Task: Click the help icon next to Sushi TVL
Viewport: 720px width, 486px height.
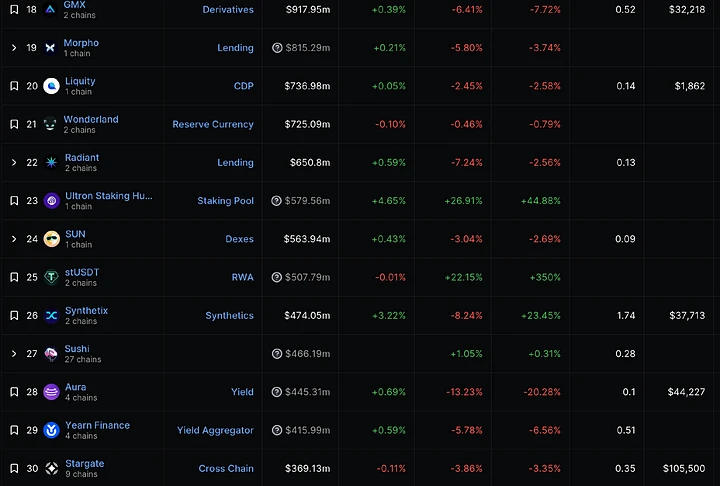Action: [277, 354]
